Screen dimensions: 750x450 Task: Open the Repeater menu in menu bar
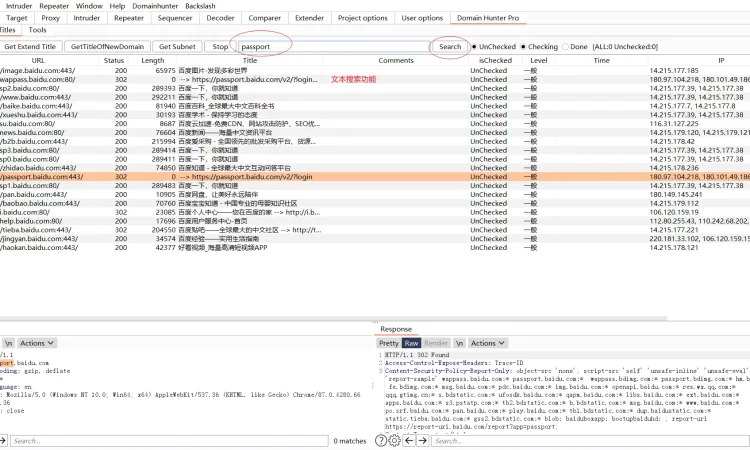click(54, 6)
